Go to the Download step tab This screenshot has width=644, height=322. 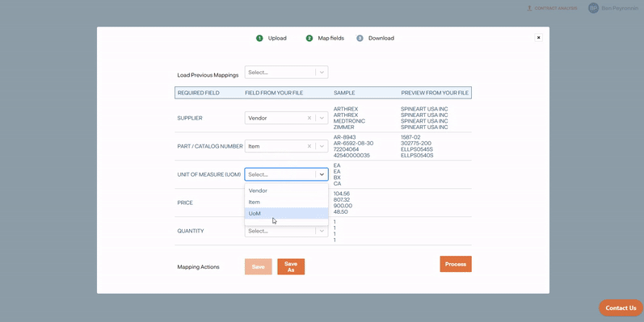[x=381, y=38]
